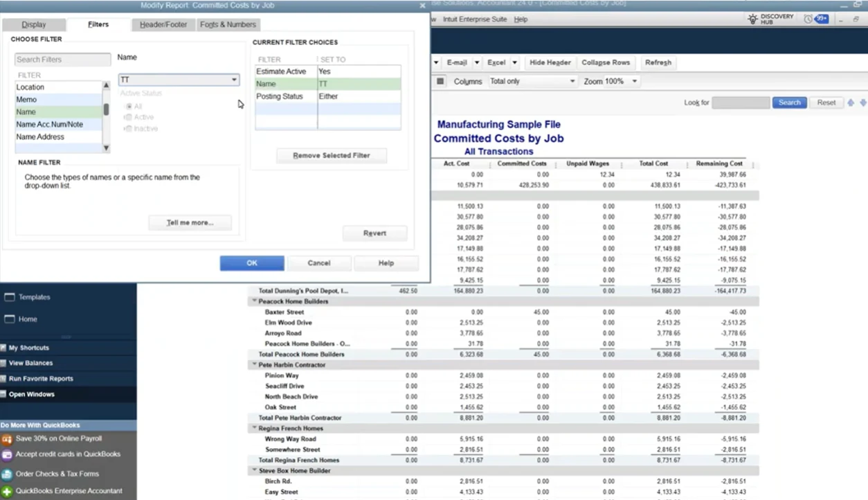The height and width of the screenshot is (500, 868).
Task: Click the Templates window icon in sidebar
Action: 10,297
